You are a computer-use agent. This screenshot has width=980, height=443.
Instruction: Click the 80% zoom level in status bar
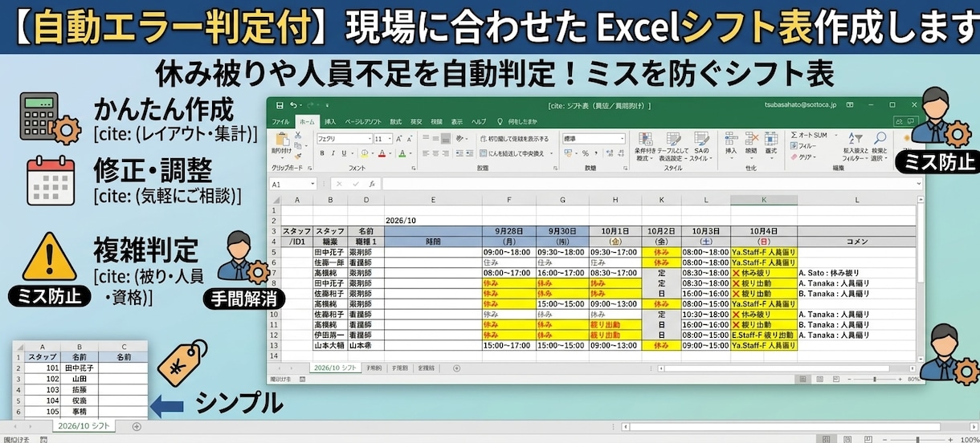point(915,379)
